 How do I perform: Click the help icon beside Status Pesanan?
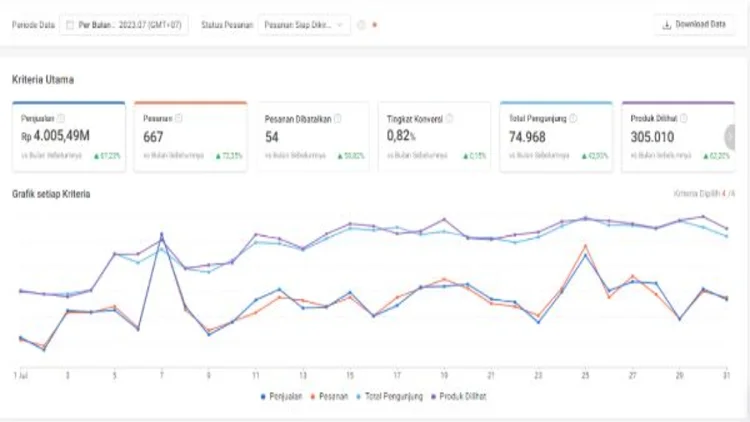pos(362,25)
